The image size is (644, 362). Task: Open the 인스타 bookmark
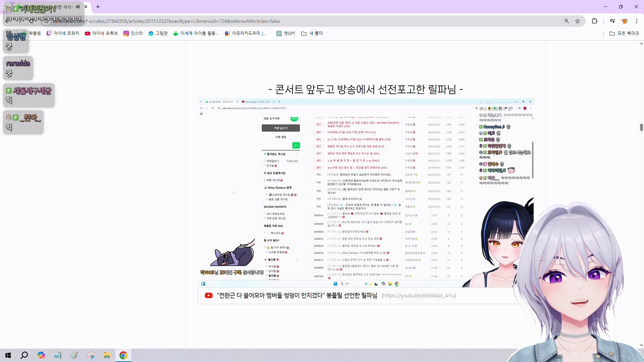133,33
